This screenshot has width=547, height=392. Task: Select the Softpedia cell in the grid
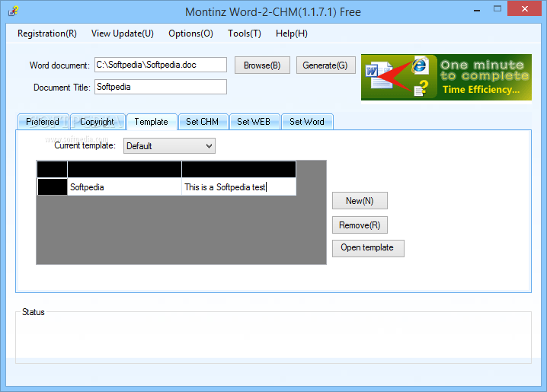tap(124, 187)
